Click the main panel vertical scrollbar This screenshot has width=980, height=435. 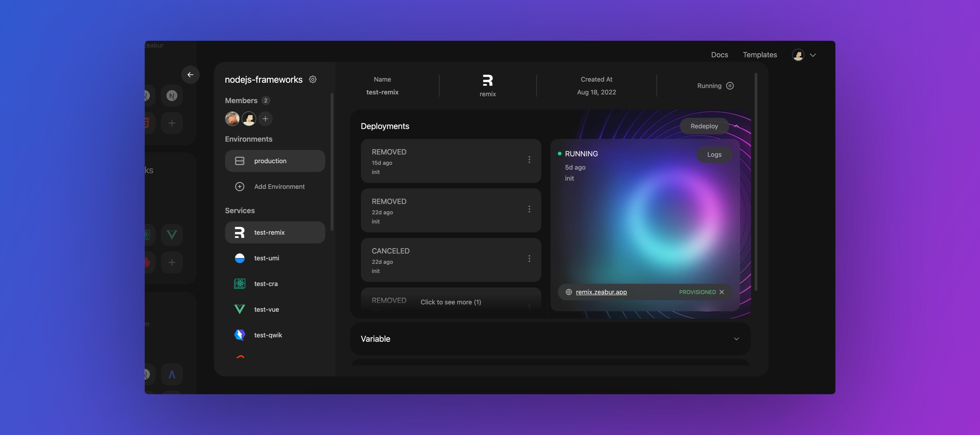coord(756,182)
